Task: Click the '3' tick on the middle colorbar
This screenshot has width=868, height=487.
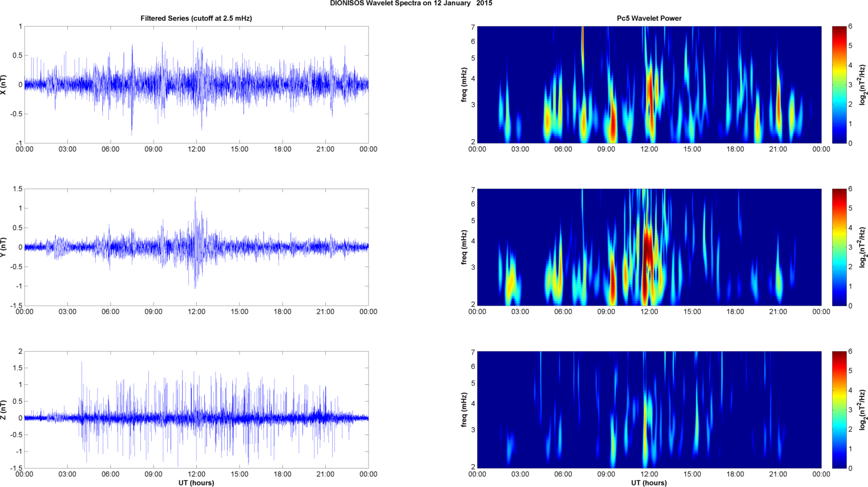Action: tap(850, 247)
